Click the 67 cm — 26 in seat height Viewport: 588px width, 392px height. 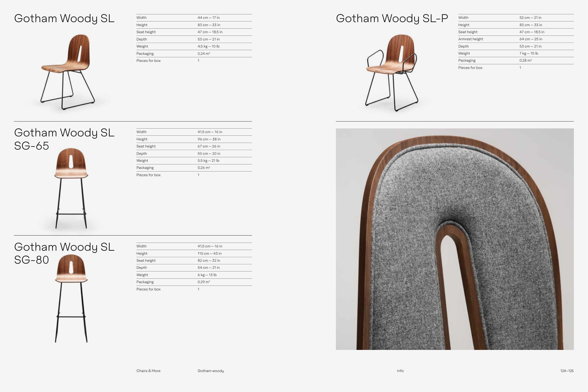[209, 146]
